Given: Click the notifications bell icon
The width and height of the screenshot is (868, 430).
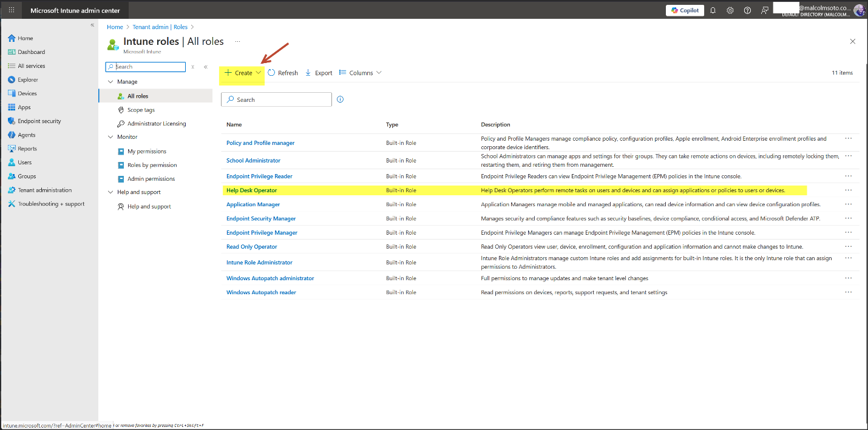Looking at the screenshot, I should tap(713, 10).
